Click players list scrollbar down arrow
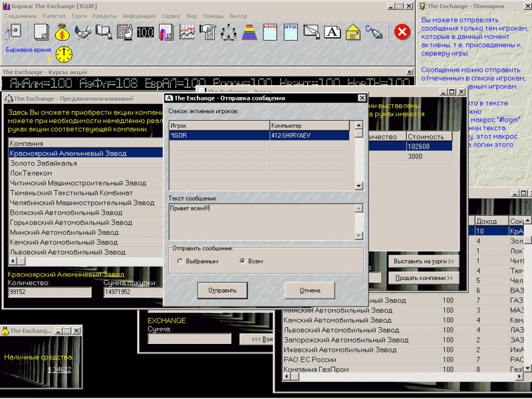The width and height of the screenshot is (532, 399). tap(358, 186)
